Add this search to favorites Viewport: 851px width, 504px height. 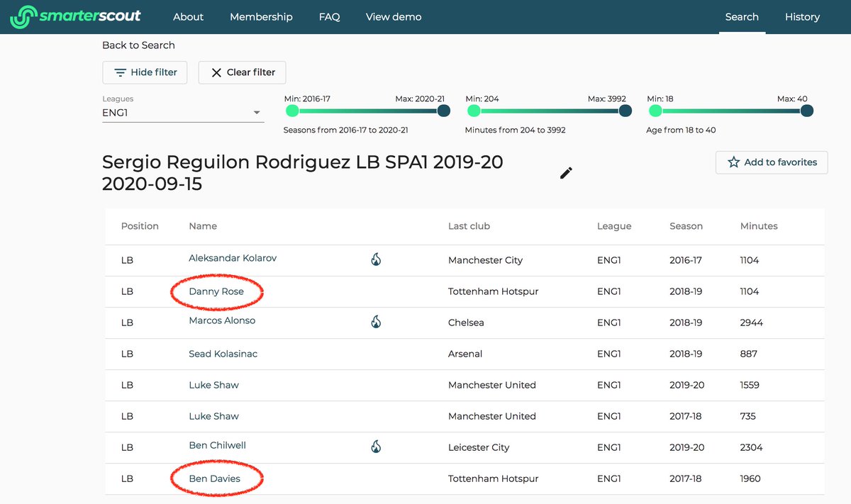[772, 162]
